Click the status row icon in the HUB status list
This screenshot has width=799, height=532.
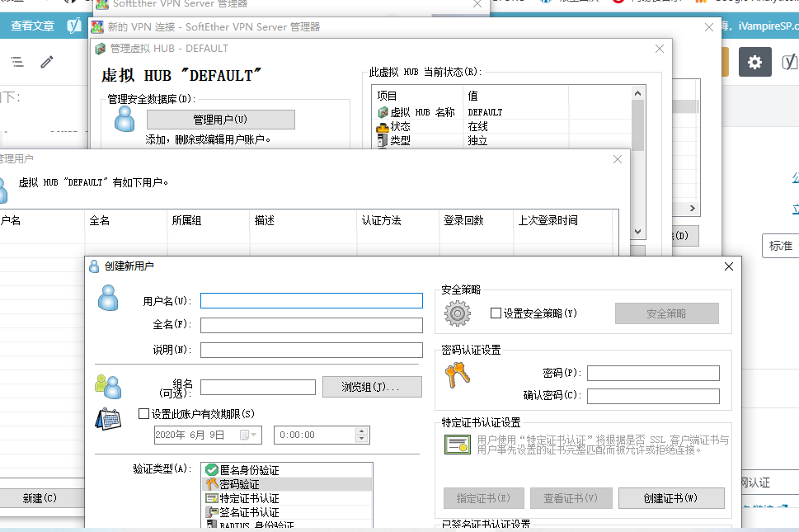click(383, 126)
